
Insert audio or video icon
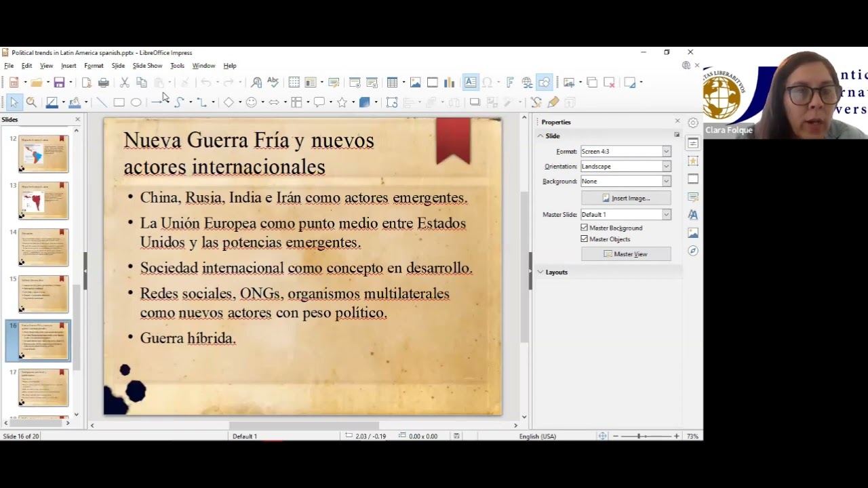coord(432,83)
